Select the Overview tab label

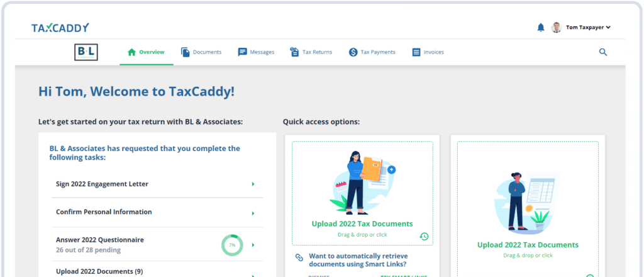152,52
